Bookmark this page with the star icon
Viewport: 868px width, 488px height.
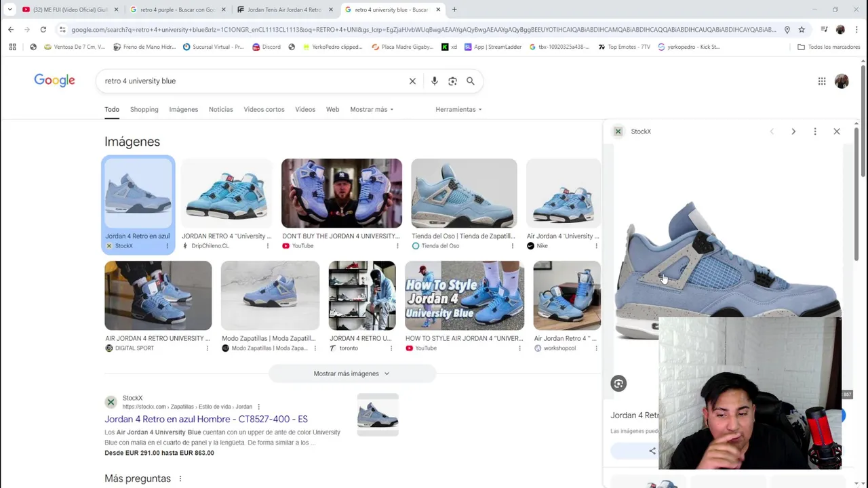pyautogui.click(x=802, y=30)
